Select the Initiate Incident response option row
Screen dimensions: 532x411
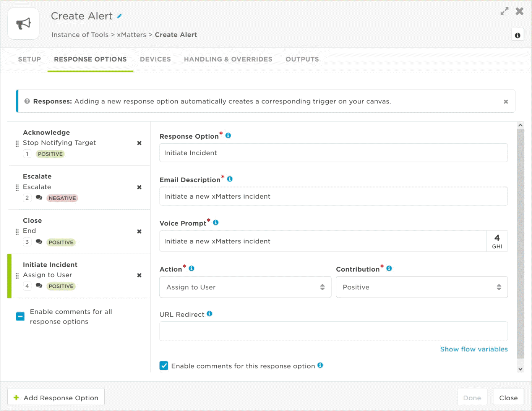pyautogui.click(x=79, y=276)
